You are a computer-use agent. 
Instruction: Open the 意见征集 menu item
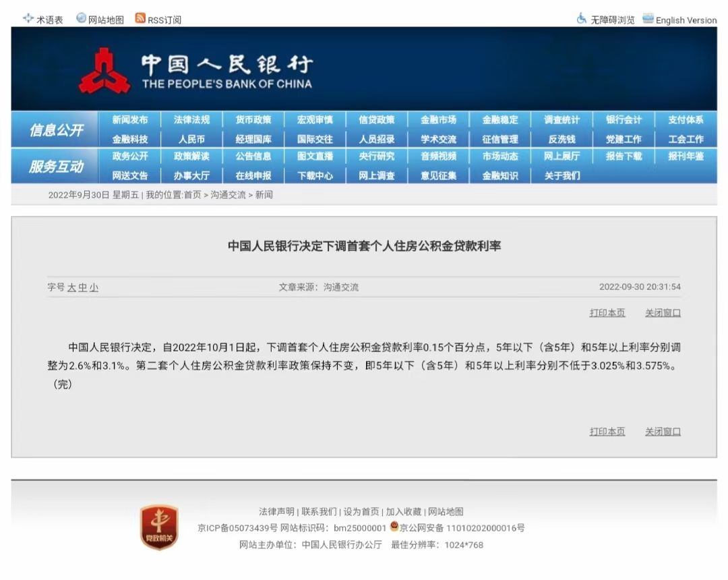(x=438, y=175)
